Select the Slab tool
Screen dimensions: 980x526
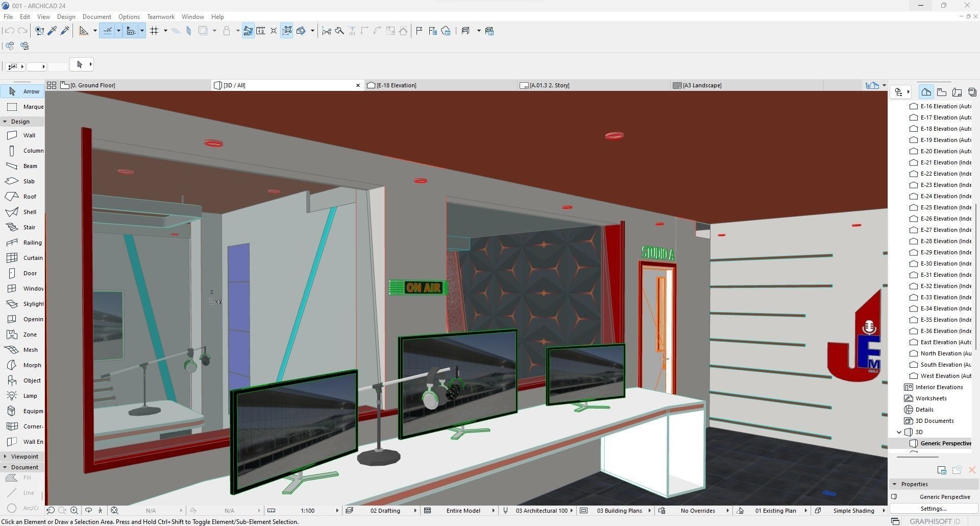click(29, 181)
